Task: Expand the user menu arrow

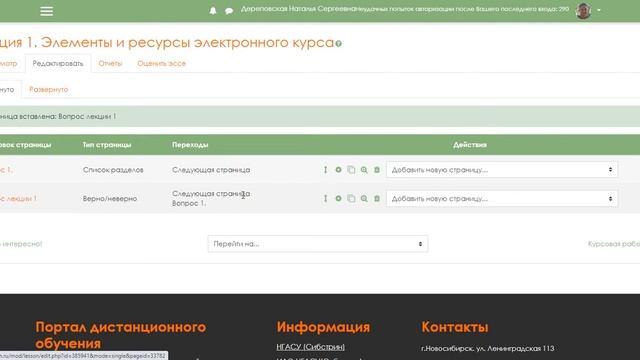Action: (x=599, y=11)
